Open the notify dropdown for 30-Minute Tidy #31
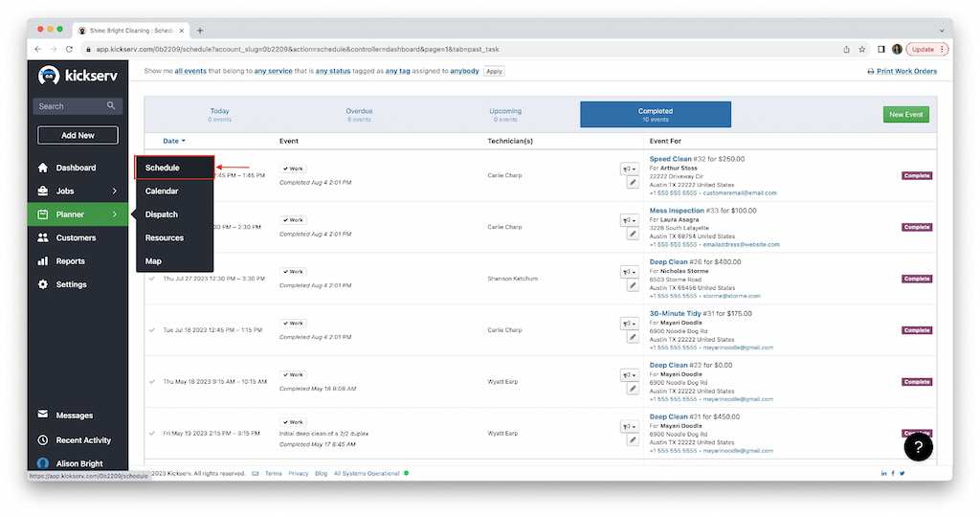 tap(630, 324)
